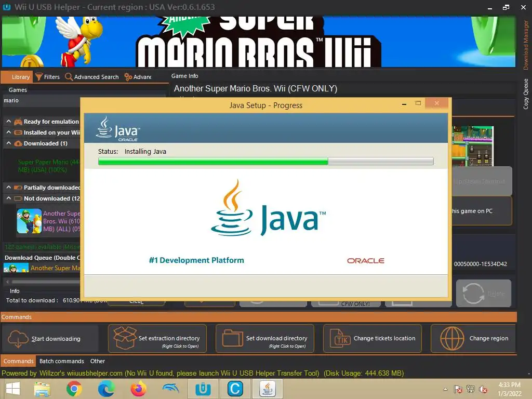Viewport: 532px width, 399px height.
Task: Click the Java setup progress bar
Action: coord(265,161)
